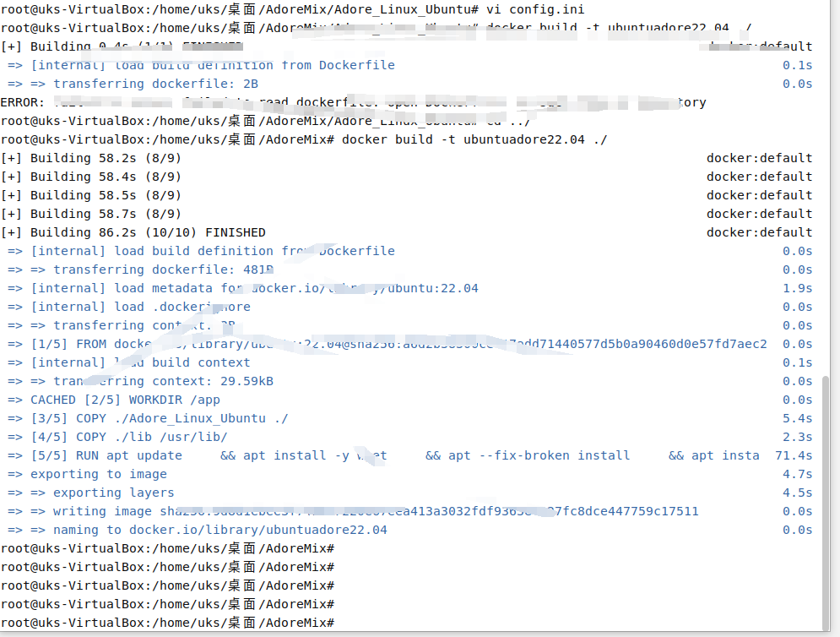Click 'transferring dockerfile: 2B' line
Image resolution: width=840 pixels, height=637 pixels.
(133, 84)
